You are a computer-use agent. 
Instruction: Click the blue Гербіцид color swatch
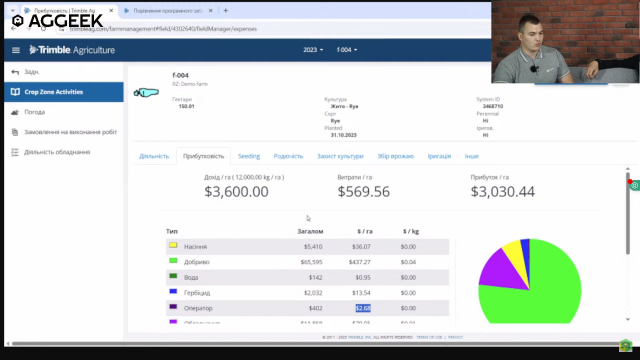173,291
